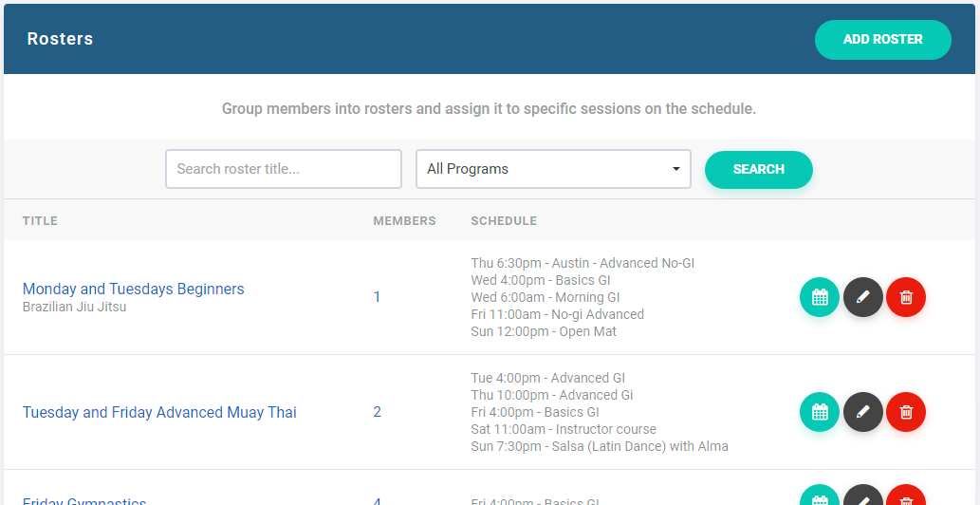This screenshot has width=980, height=505.
Task: Click the Title column header
Action: tap(40, 221)
